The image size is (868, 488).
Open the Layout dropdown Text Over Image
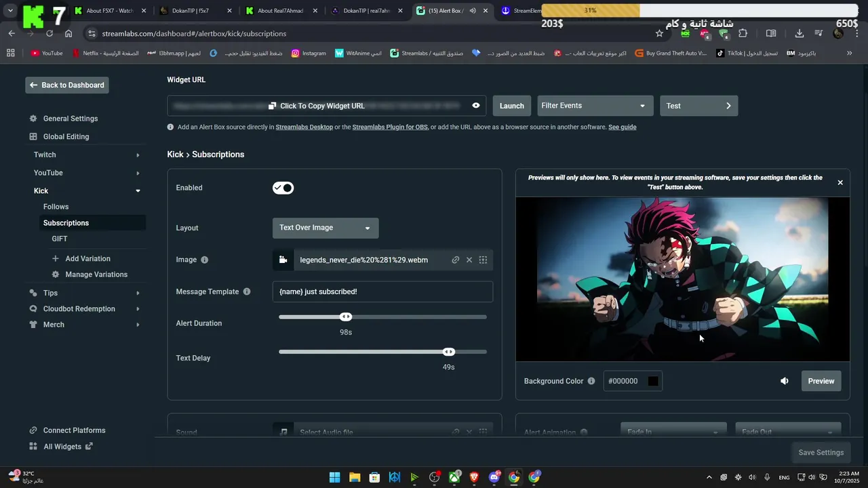coord(325,228)
